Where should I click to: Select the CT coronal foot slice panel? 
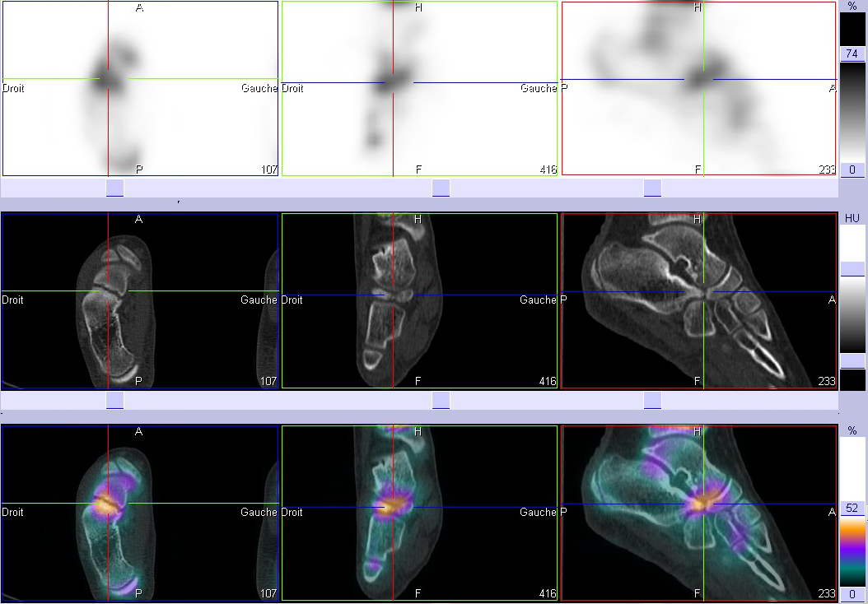[420, 300]
